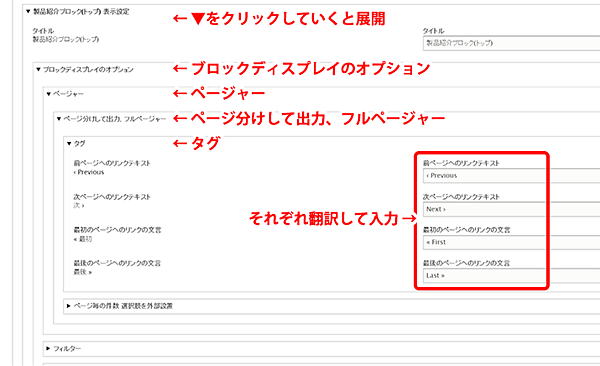The width and height of the screenshot is (600, 366).
Task: Click the input containing « First
Action: click(511, 242)
